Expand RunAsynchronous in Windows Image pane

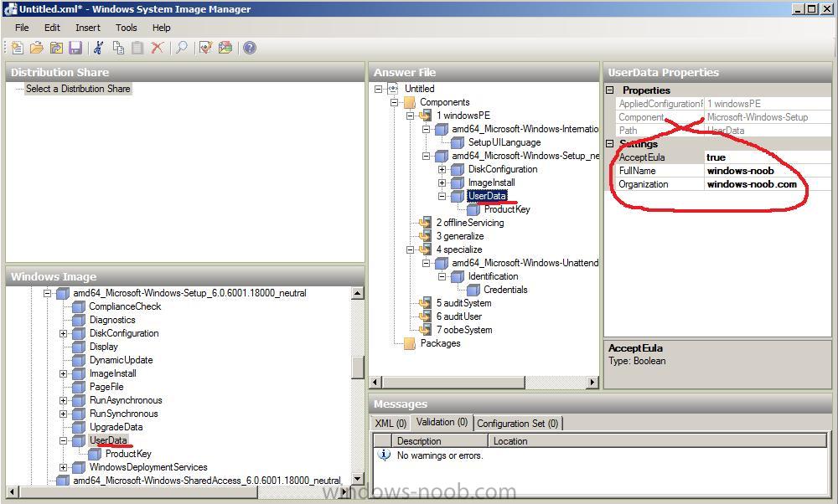64,400
